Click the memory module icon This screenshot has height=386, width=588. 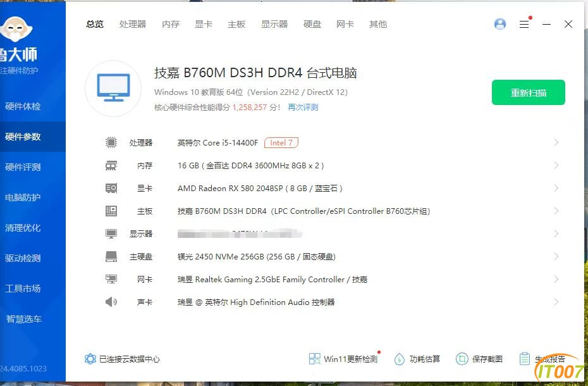click(111, 165)
